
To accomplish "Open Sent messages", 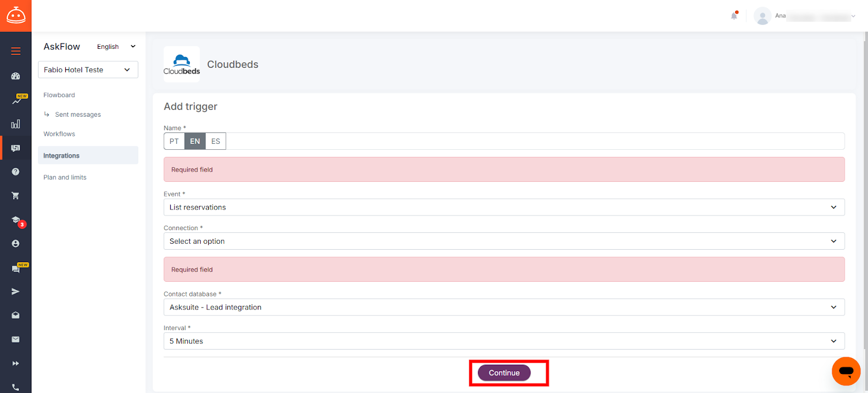I will tap(78, 115).
